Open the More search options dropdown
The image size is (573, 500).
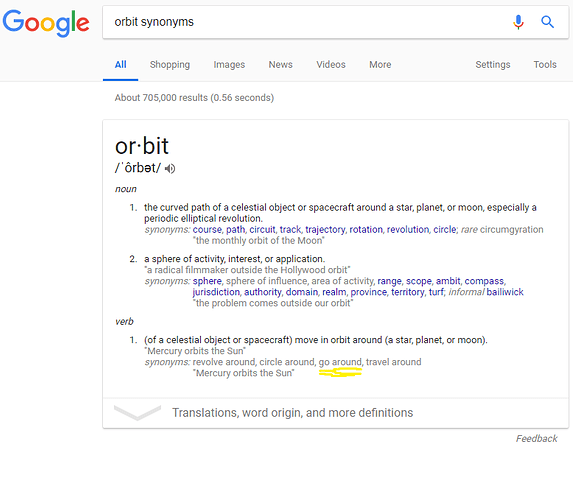point(380,65)
